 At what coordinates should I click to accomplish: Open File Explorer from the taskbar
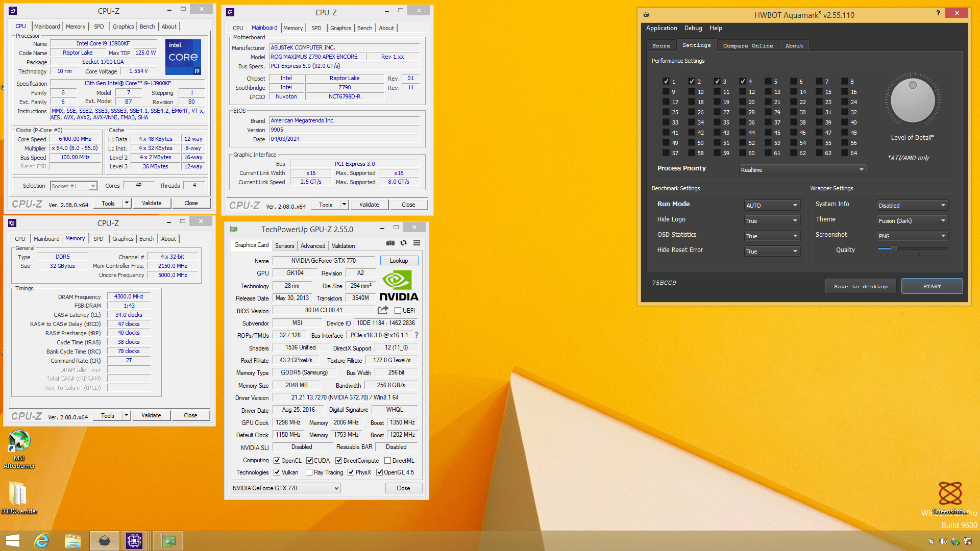point(73,541)
